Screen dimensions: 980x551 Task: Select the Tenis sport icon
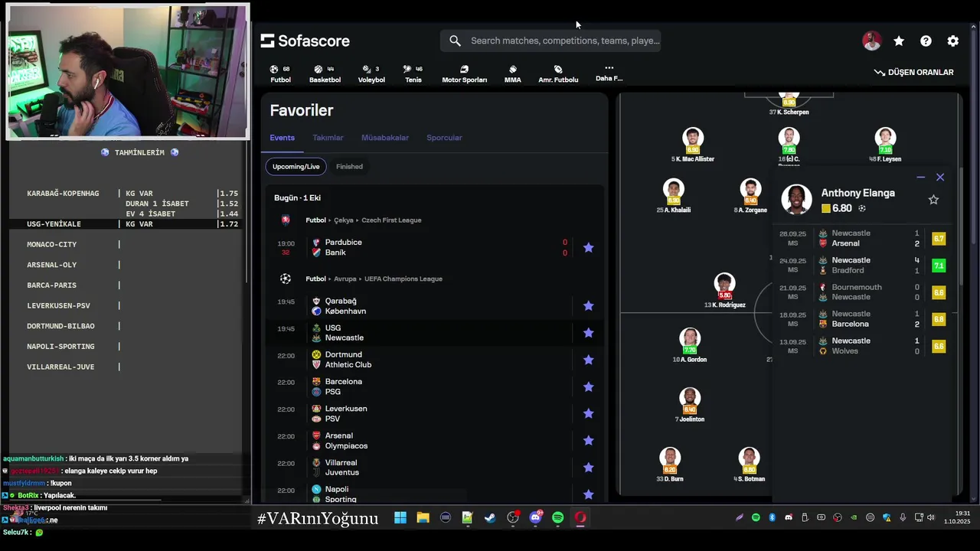point(413,73)
